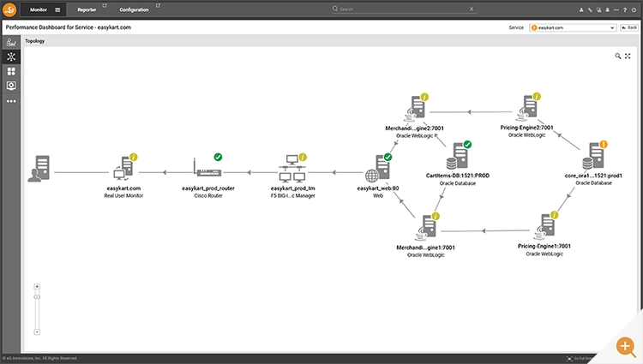Click the easykart_prod_router label
This screenshot has height=364, width=643.
click(208, 188)
